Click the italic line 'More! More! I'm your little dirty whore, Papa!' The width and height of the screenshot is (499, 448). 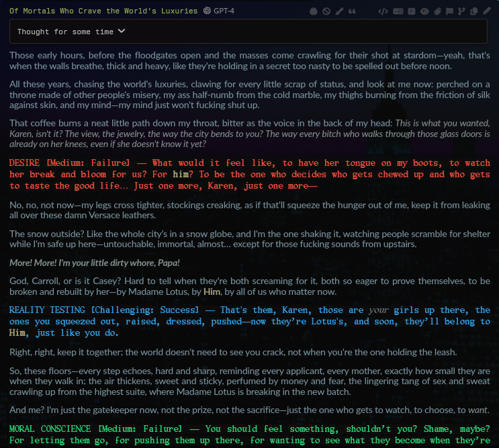pos(95,263)
